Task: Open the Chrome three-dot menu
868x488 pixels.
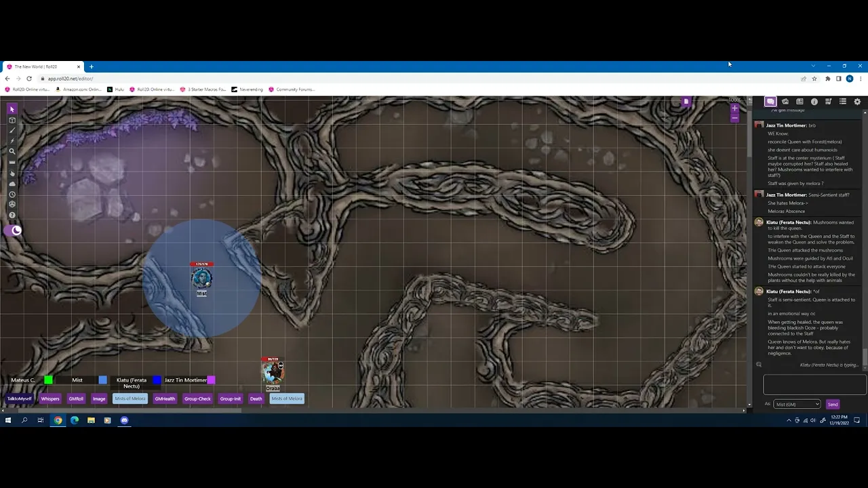Action: (861, 79)
